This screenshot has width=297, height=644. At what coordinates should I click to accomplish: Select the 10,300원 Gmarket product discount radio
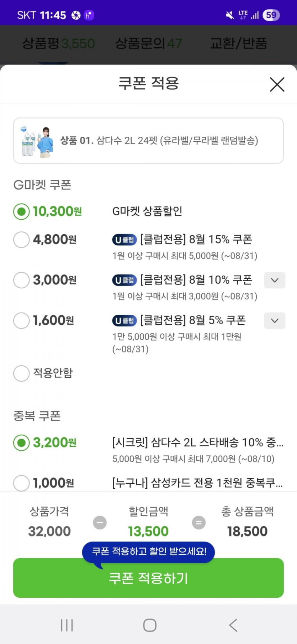coord(21,211)
